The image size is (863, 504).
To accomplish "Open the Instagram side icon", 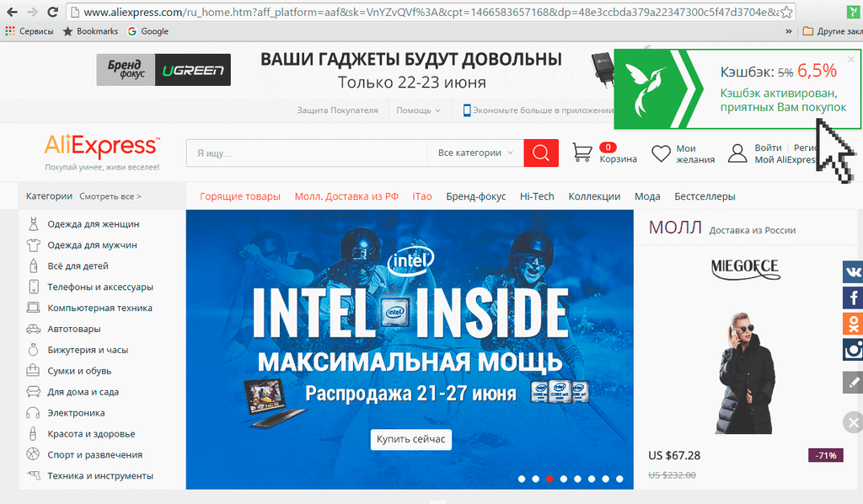I will (853, 350).
